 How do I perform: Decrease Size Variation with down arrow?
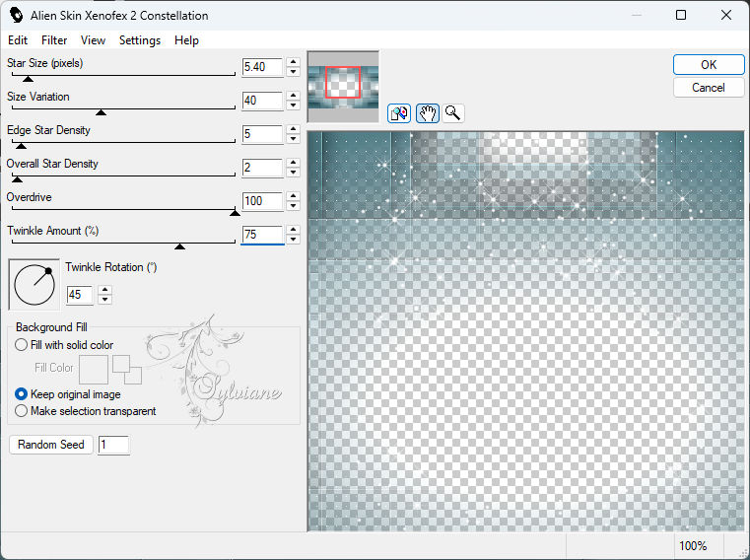pyautogui.click(x=294, y=105)
